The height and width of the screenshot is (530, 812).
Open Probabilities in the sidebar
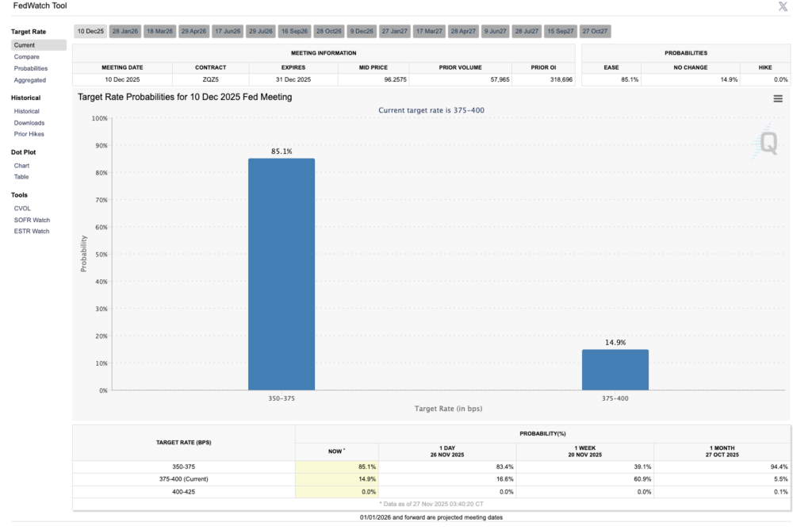pyautogui.click(x=31, y=68)
